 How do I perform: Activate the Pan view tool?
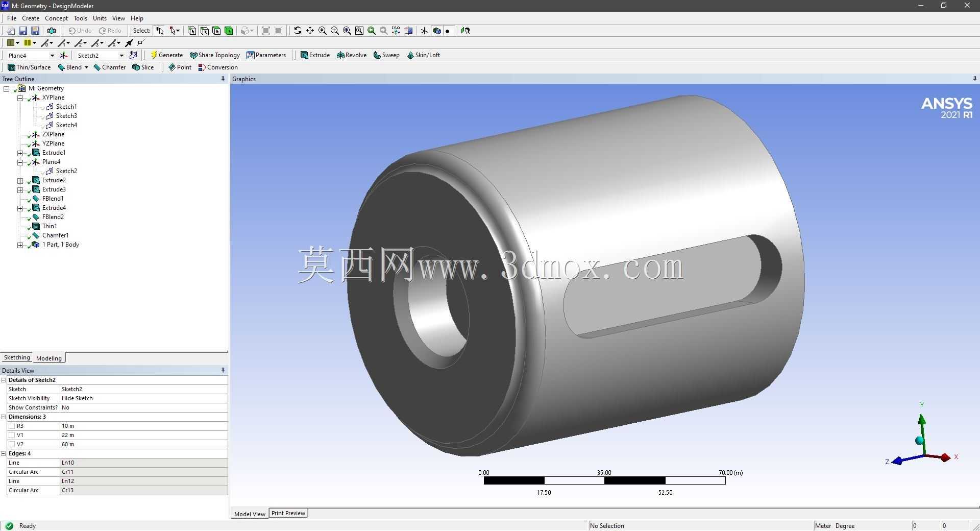click(310, 31)
